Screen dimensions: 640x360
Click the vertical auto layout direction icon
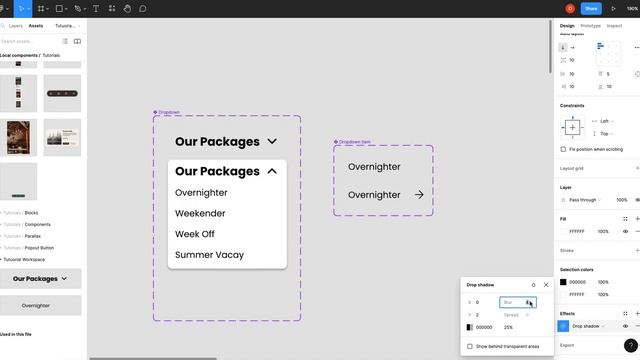click(x=563, y=47)
